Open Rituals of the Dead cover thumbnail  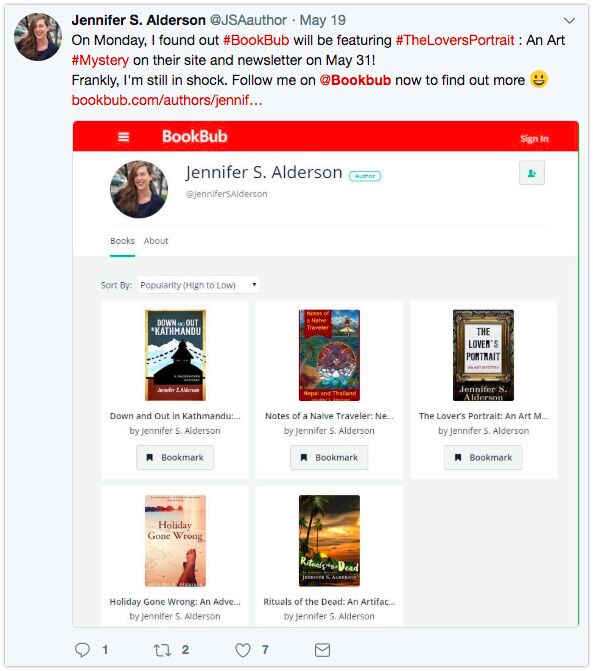click(329, 540)
